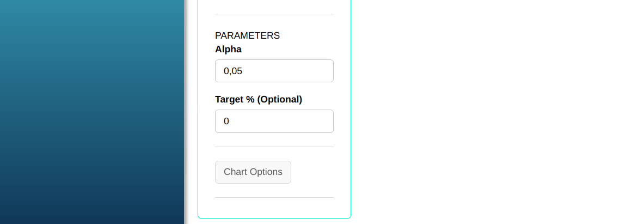Click the divider line above PARAMETERS

coord(274,15)
